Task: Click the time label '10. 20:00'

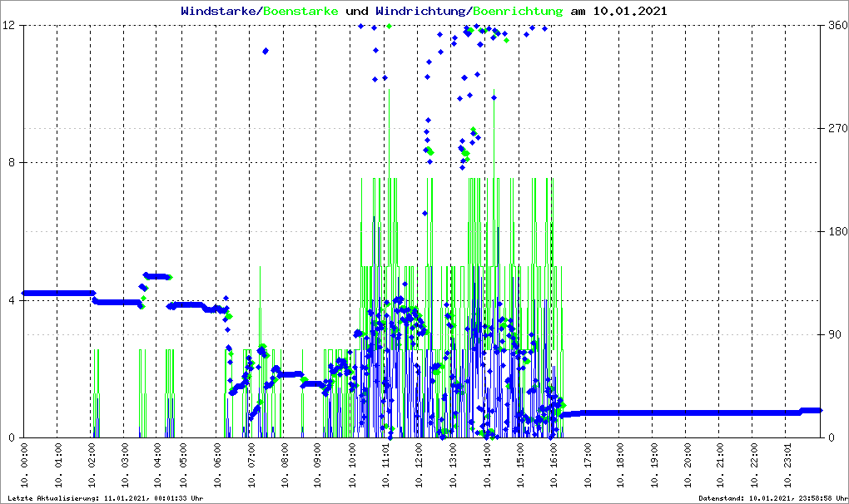Action: pos(687,466)
